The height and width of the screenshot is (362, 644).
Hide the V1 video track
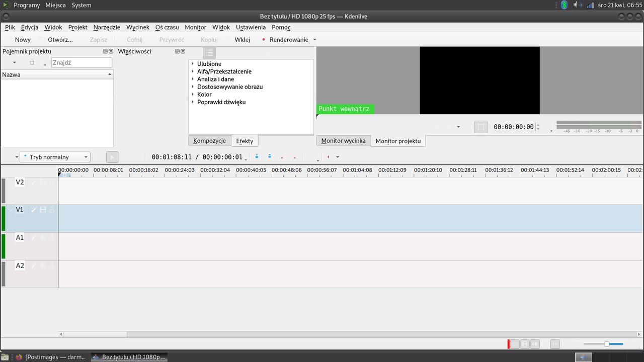click(x=43, y=210)
